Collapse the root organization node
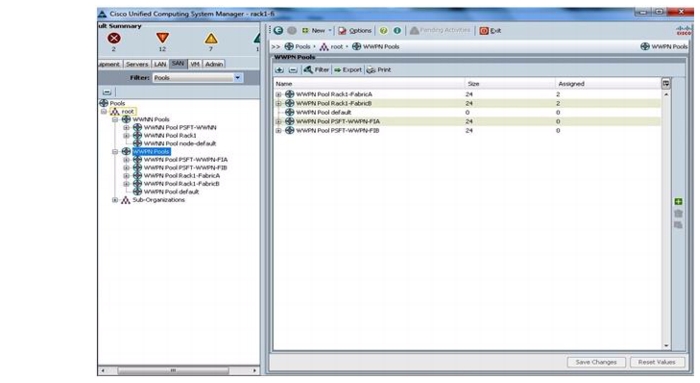Image resolution: width=700 pixels, height=383 pixels. tap(104, 112)
